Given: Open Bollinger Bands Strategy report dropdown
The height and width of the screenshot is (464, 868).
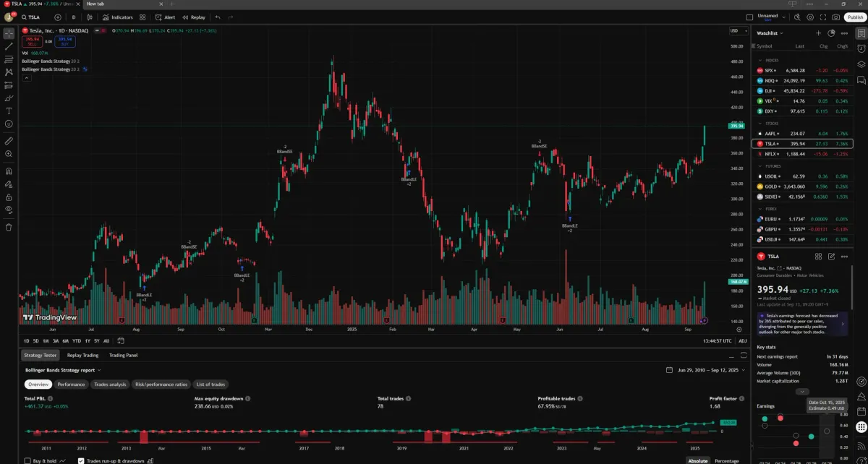Looking at the screenshot, I should 62,370.
